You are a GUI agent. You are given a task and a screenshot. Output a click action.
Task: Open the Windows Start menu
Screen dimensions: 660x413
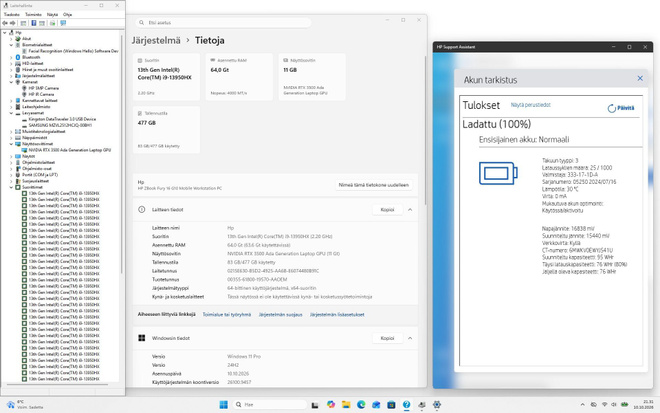(x=224, y=405)
